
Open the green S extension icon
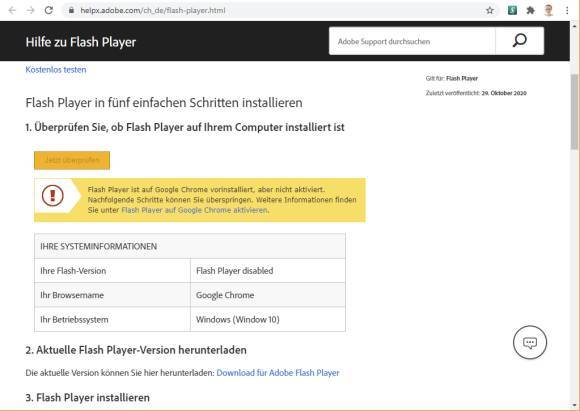[512, 10]
